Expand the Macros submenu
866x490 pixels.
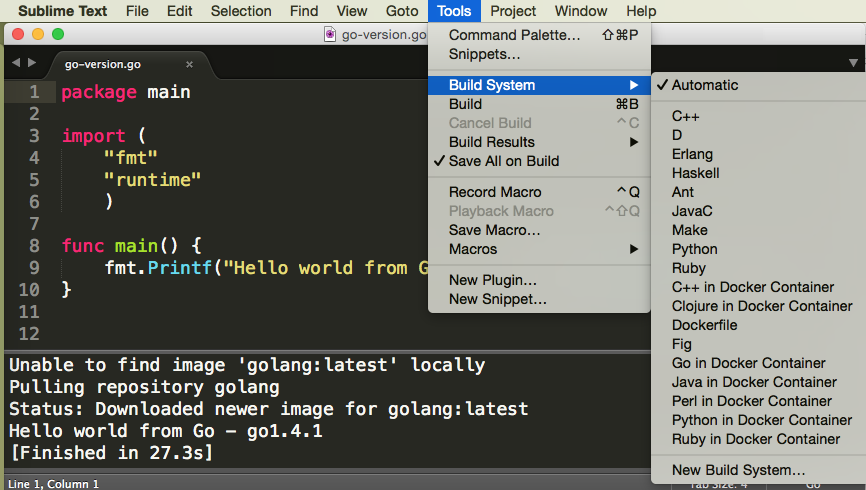click(539, 249)
